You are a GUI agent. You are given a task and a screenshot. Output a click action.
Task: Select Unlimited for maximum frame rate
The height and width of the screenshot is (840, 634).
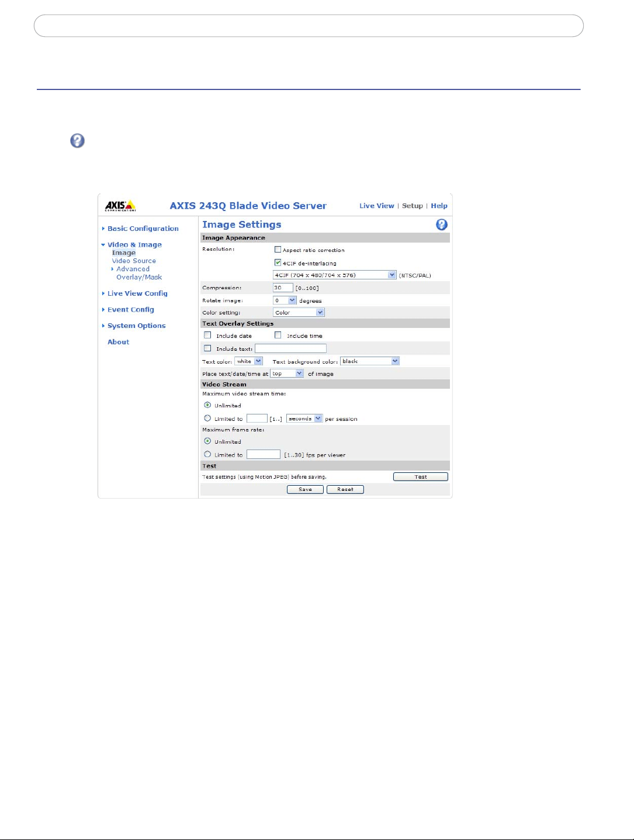pyautogui.click(x=207, y=441)
